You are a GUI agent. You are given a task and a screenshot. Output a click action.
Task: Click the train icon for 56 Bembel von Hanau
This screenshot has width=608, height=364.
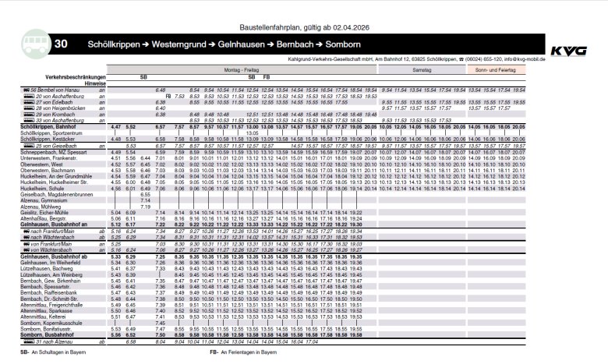28,90
